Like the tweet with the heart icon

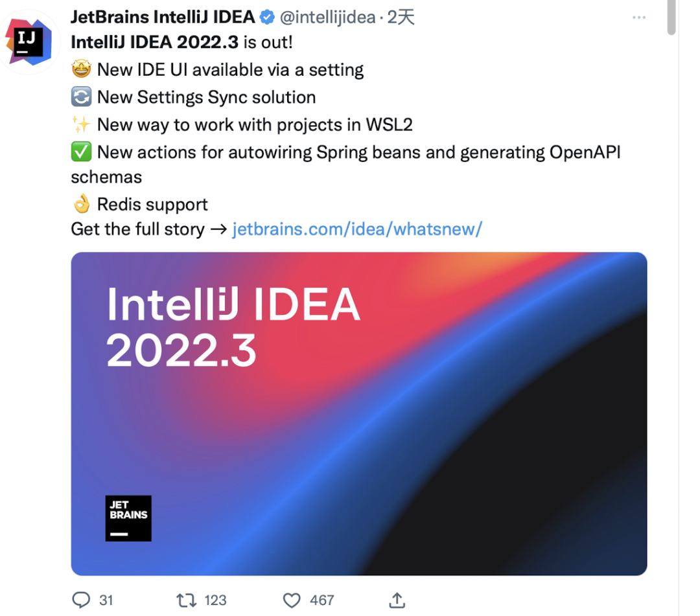click(x=292, y=600)
